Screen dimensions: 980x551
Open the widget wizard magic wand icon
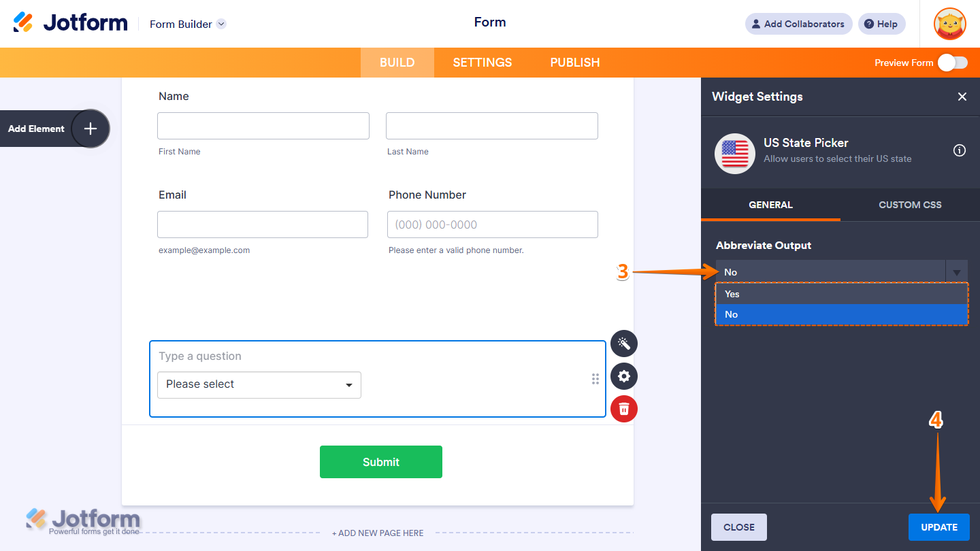(623, 344)
